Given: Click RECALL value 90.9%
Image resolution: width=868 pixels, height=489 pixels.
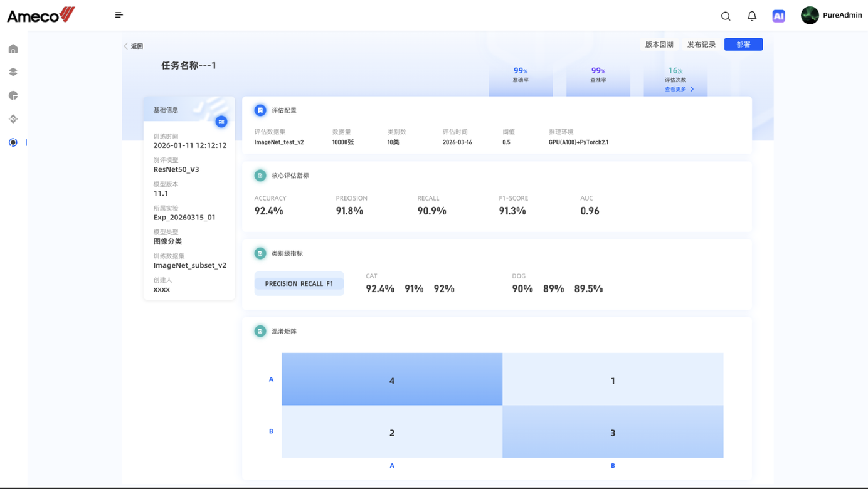Looking at the screenshot, I should tap(431, 211).
